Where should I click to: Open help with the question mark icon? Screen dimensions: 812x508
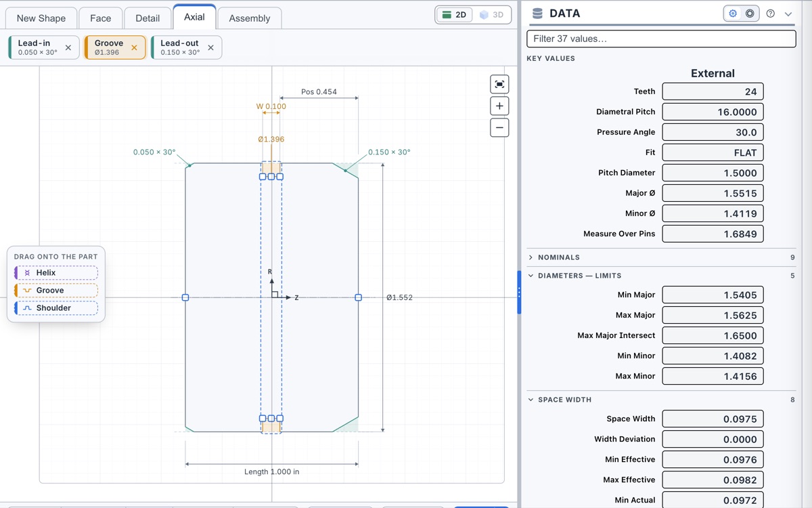(770, 14)
